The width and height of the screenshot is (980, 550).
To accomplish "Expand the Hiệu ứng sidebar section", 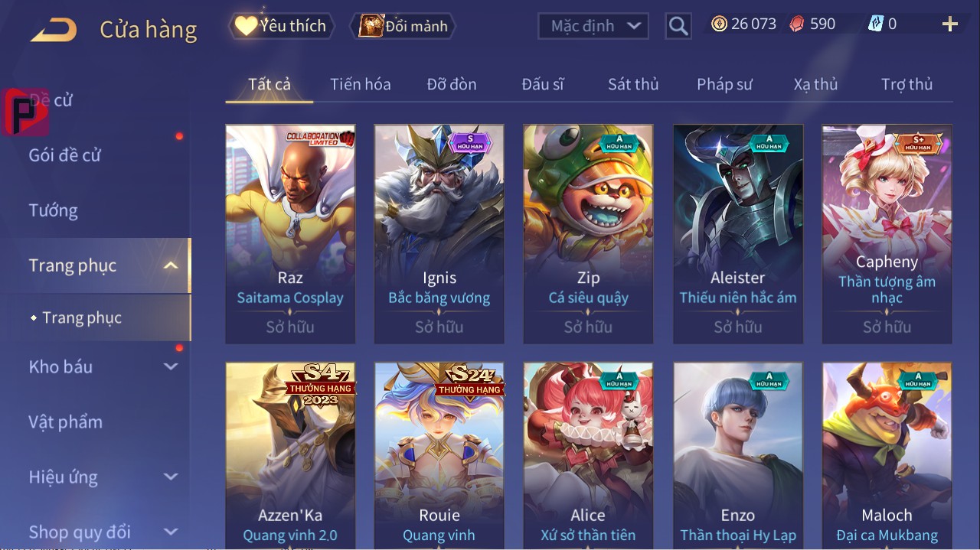I will [x=171, y=477].
